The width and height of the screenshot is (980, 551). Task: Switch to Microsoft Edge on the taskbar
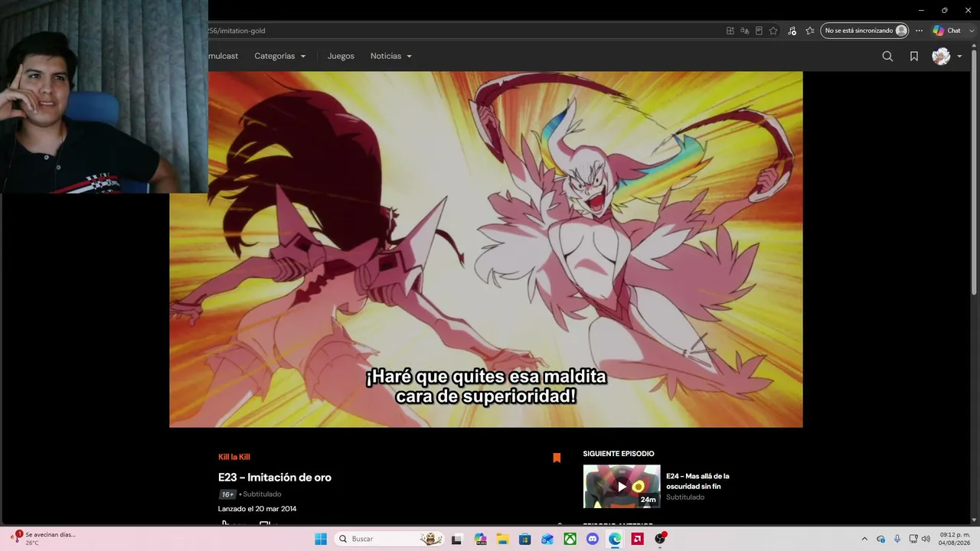coord(615,539)
